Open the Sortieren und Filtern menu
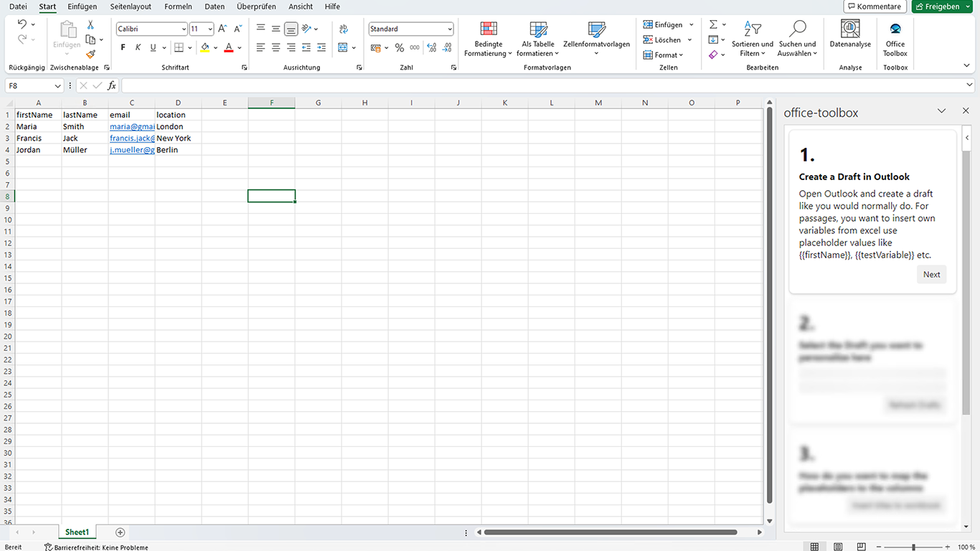The width and height of the screenshot is (980, 551). click(753, 39)
